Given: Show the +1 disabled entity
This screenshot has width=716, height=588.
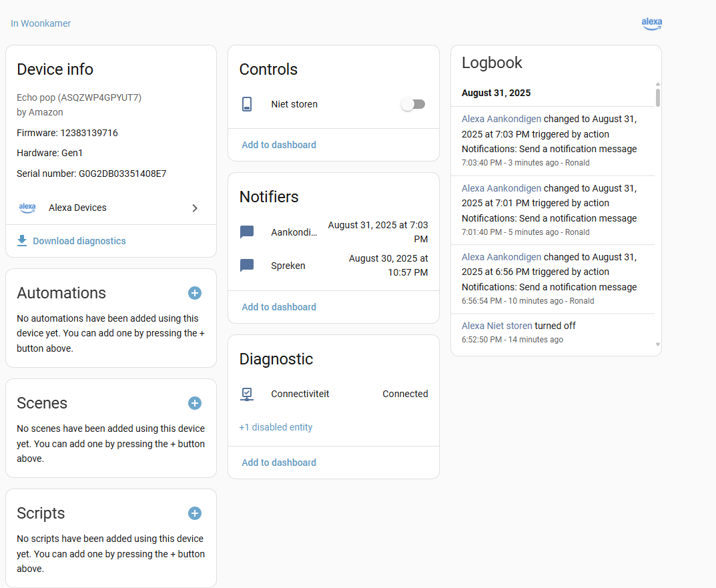Looking at the screenshot, I should click(x=276, y=427).
